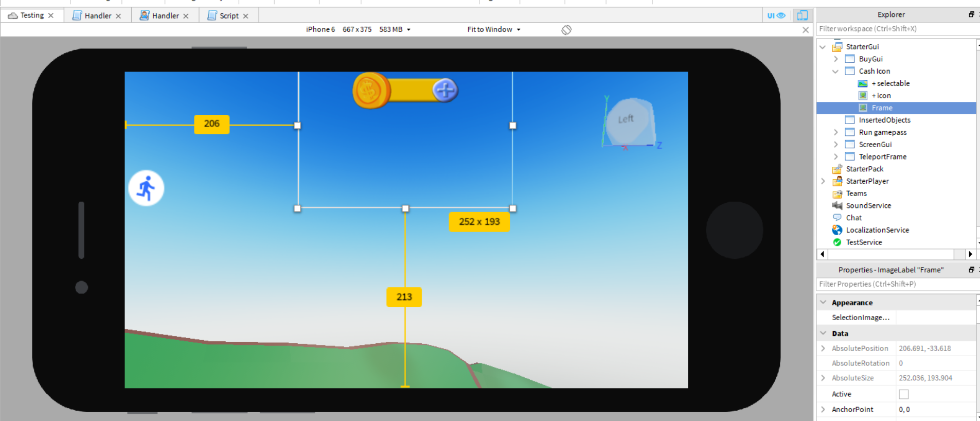Click the InsertedObjects icon in Explorer
This screenshot has width=980, height=421.
point(850,120)
